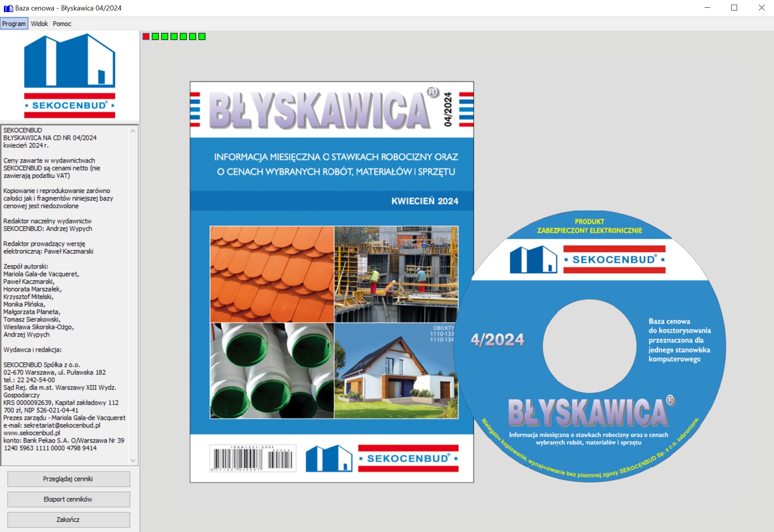Click the "BŁYSKAWICA NA CD NR 04/2024" line

50,138
